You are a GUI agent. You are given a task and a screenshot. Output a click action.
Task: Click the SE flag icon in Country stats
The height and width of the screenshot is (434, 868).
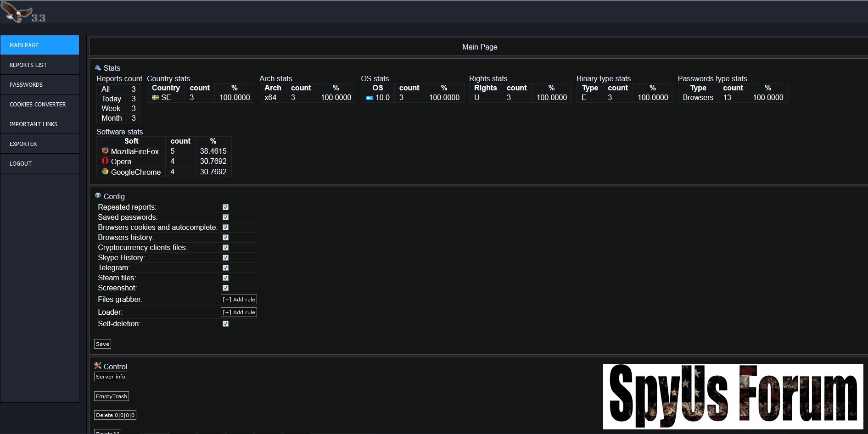coord(156,98)
